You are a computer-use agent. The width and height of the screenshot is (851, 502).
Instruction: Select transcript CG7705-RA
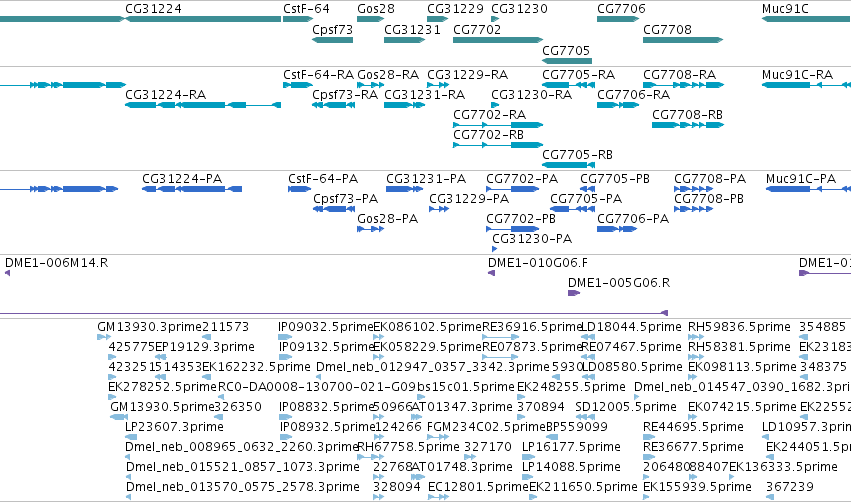pos(578,74)
